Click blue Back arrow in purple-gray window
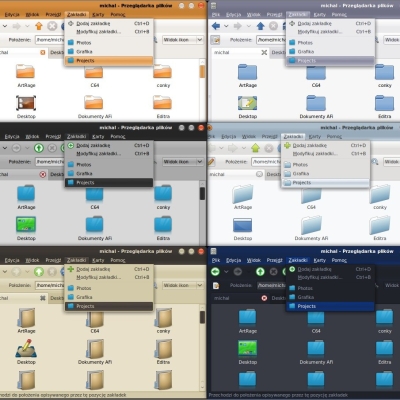400x400 pixels. coord(216,26)
